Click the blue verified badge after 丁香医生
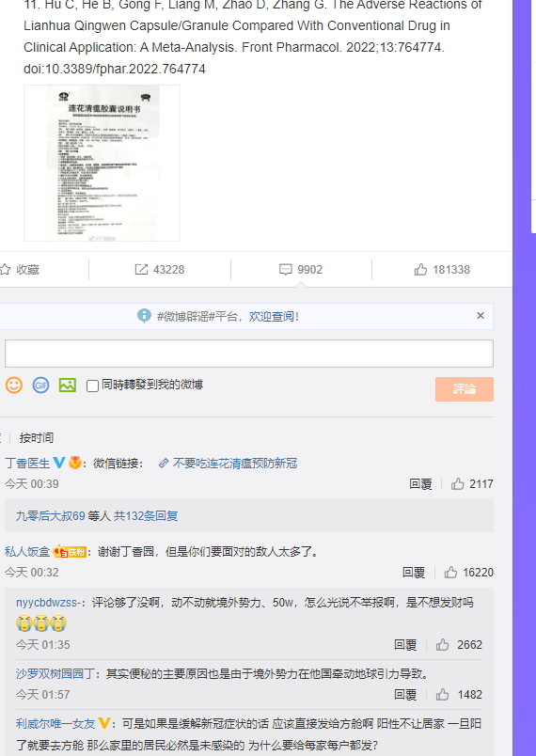Screen dimensions: 536x756 [x=59, y=463]
